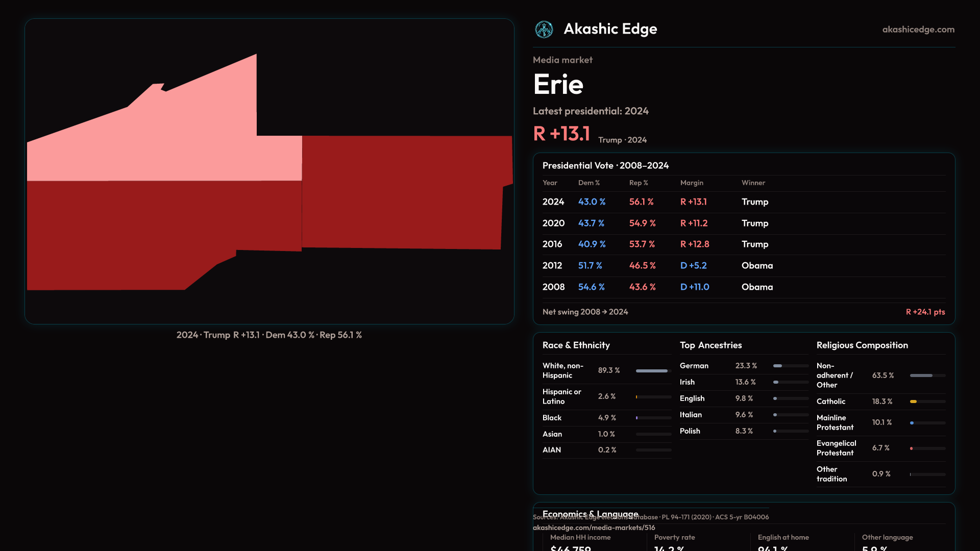Select the 2020 presidential vote row
This screenshot has height=551, width=980.
[743, 223]
